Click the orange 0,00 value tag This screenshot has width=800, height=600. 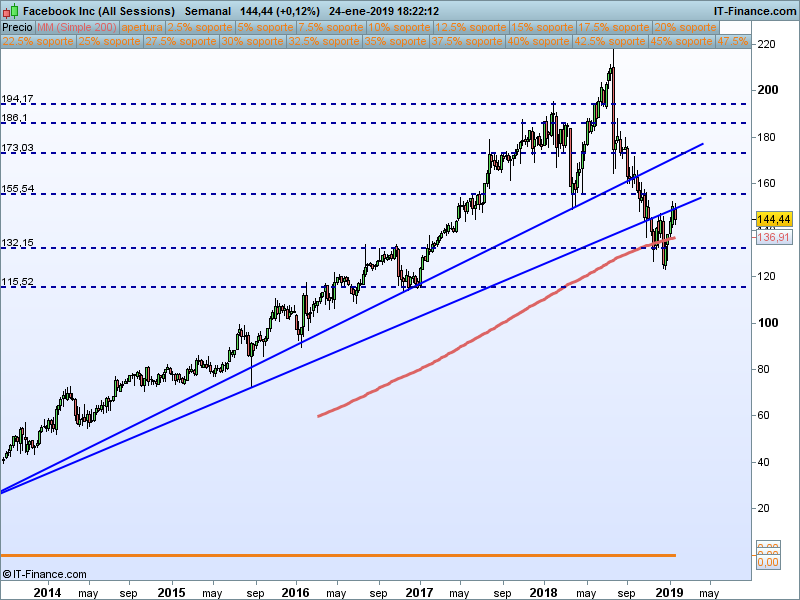[768, 562]
